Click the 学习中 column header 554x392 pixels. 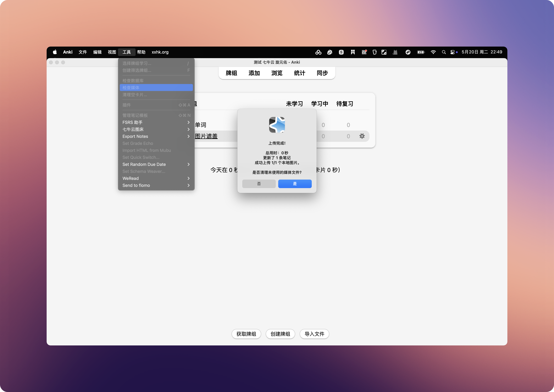coord(320,104)
